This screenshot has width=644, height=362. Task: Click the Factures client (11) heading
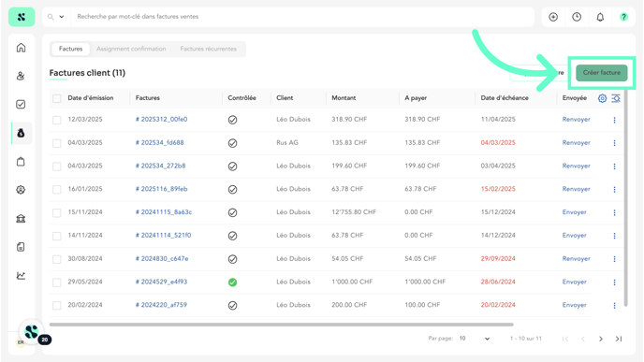pyautogui.click(x=87, y=73)
